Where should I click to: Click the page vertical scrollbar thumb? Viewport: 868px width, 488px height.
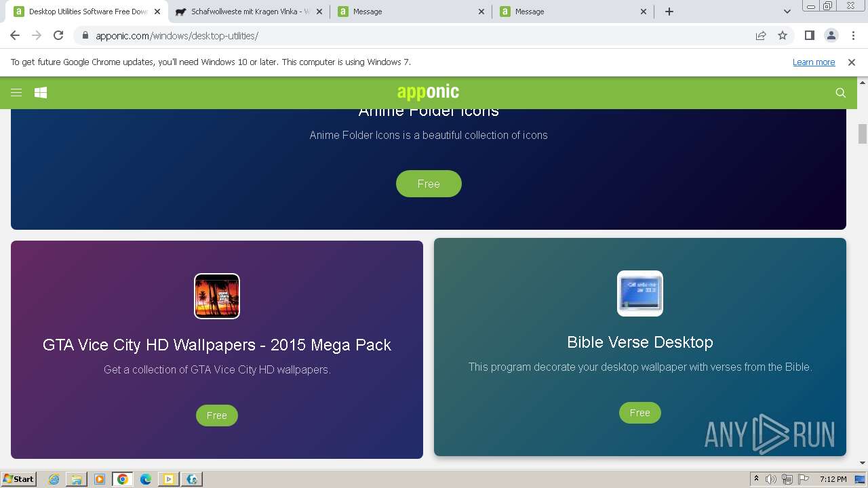[x=863, y=134]
